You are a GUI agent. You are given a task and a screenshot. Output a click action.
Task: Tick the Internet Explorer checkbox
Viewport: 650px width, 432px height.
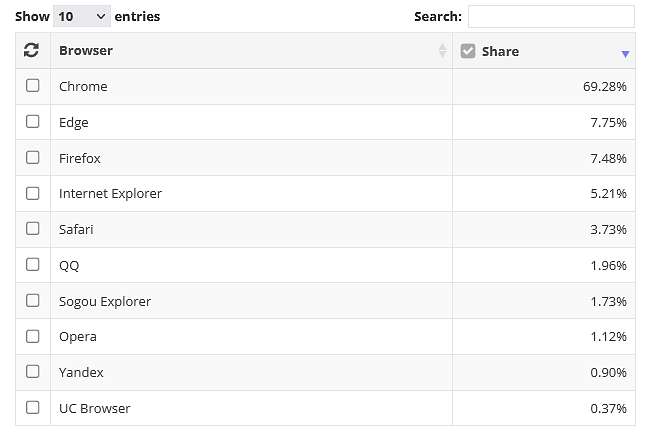(x=33, y=193)
